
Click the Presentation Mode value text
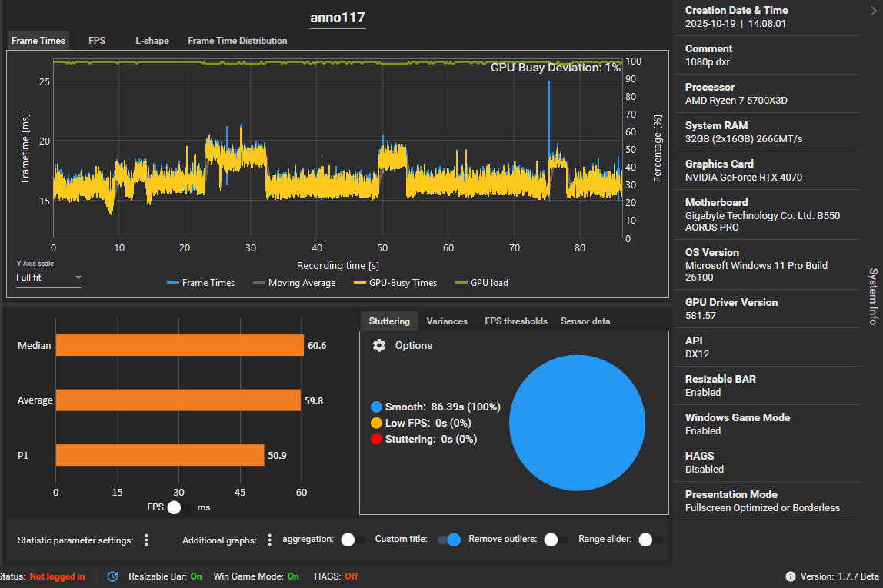[762, 507]
